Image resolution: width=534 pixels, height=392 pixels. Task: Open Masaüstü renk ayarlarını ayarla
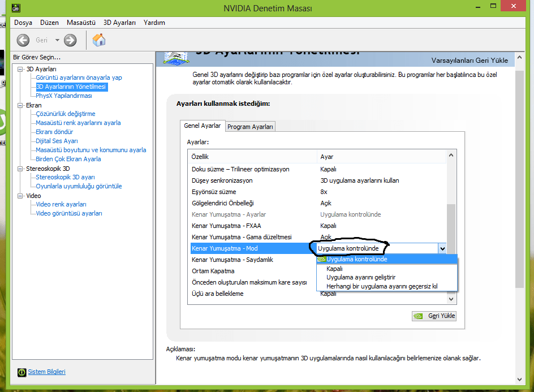tap(78, 123)
